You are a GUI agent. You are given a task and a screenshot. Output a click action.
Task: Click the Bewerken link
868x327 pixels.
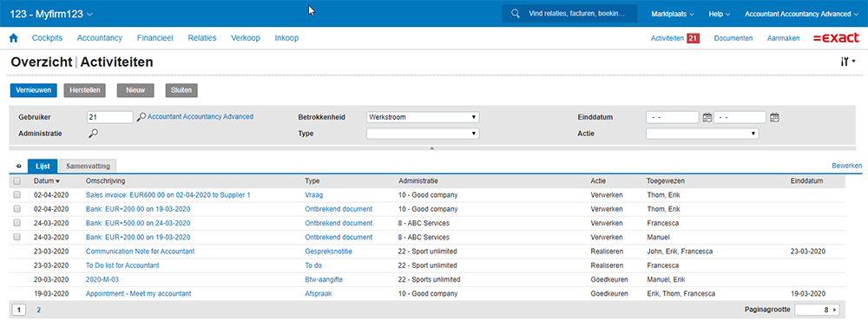click(847, 166)
